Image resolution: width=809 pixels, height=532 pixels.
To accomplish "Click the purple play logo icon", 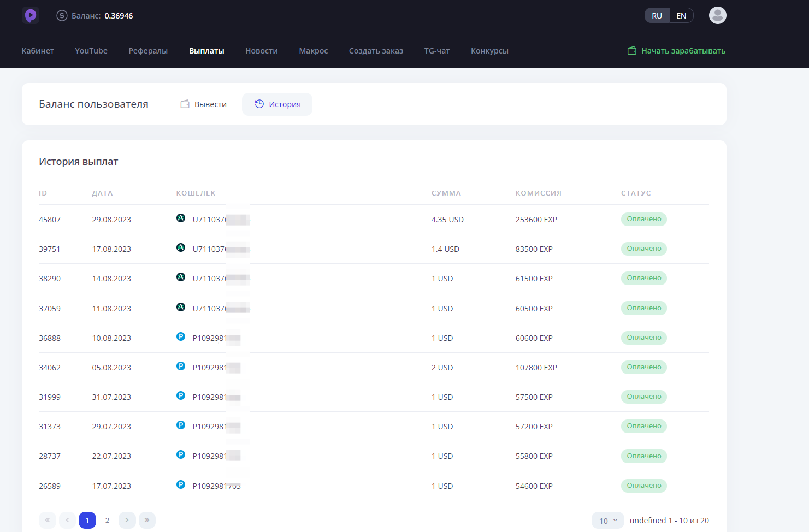I will pyautogui.click(x=31, y=15).
